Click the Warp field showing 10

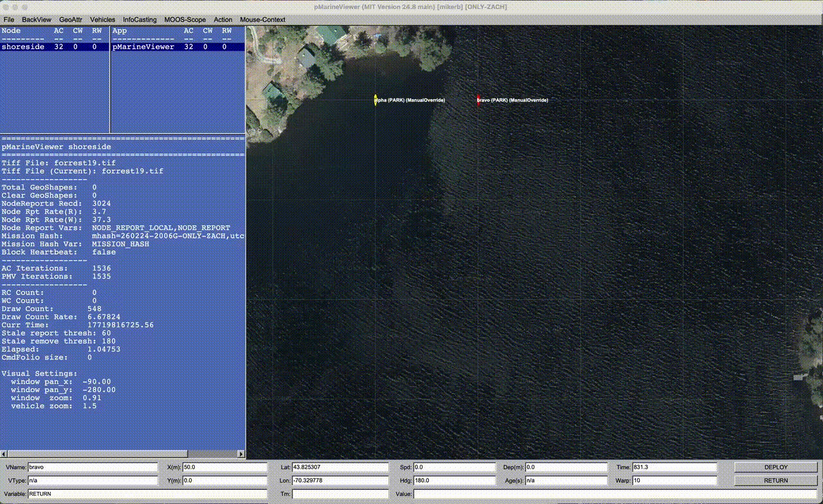pyautogui.click(x=675, y=480)
